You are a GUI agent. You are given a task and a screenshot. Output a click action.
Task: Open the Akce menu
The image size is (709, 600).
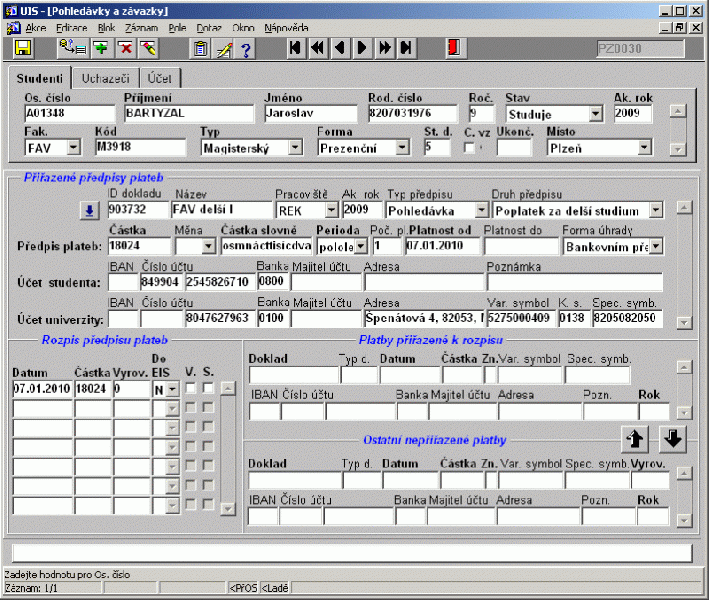(36, 28)
